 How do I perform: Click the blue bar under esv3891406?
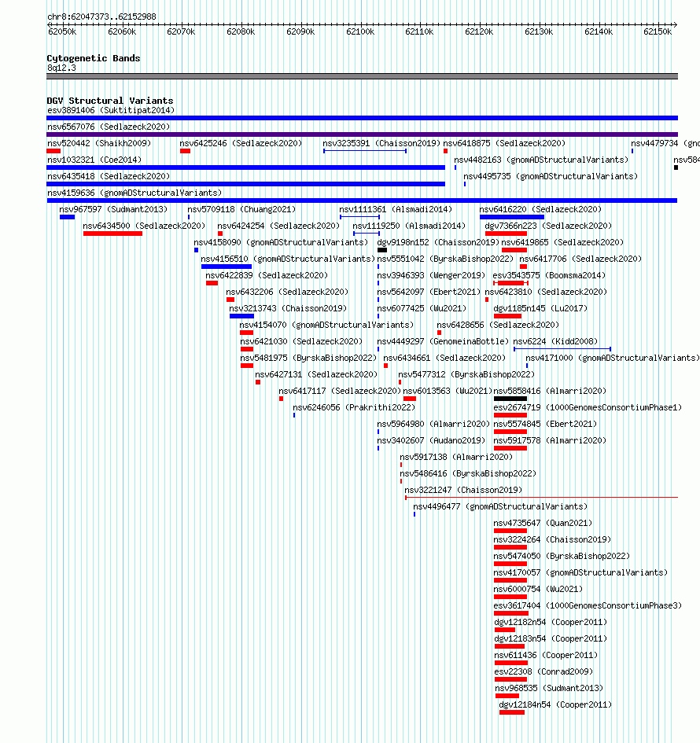coord(362,118)
